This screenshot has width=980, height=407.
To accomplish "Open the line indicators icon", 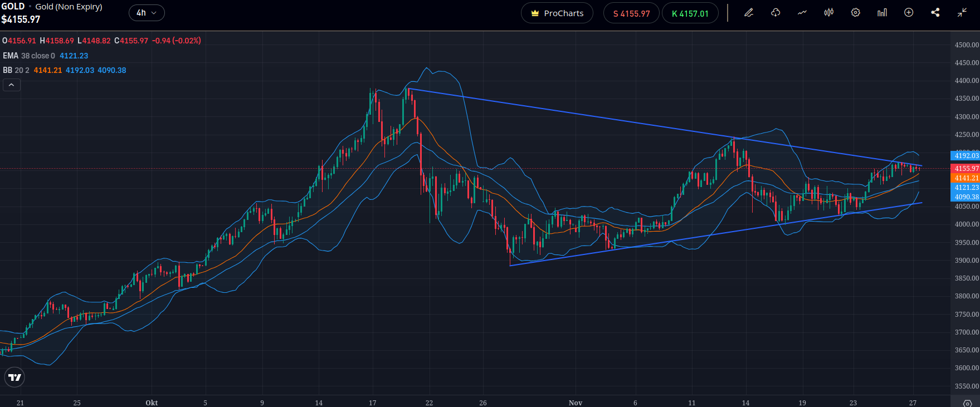I will 802,13.
